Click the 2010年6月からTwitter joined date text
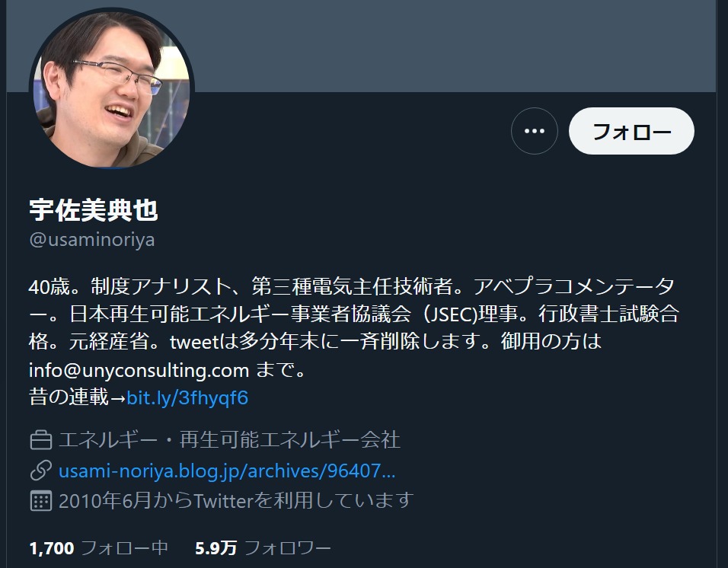728x568 pixels. [x=236, y=501]
